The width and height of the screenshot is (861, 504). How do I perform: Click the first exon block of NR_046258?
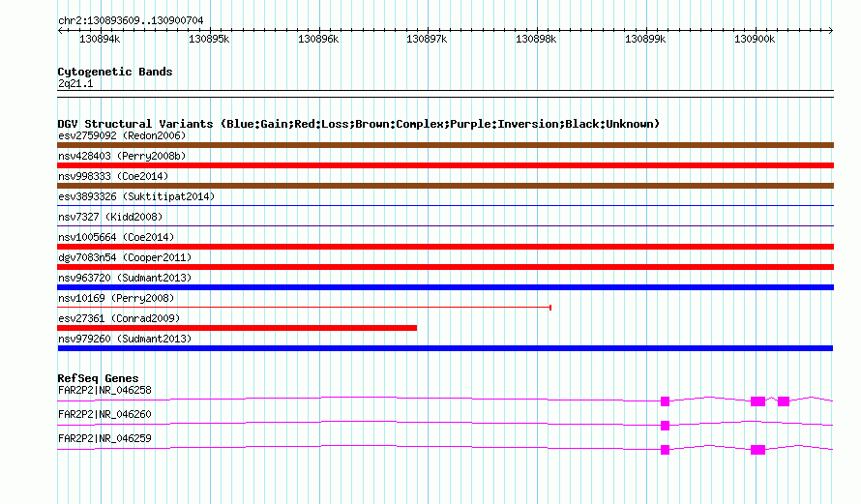click(665, 401)
